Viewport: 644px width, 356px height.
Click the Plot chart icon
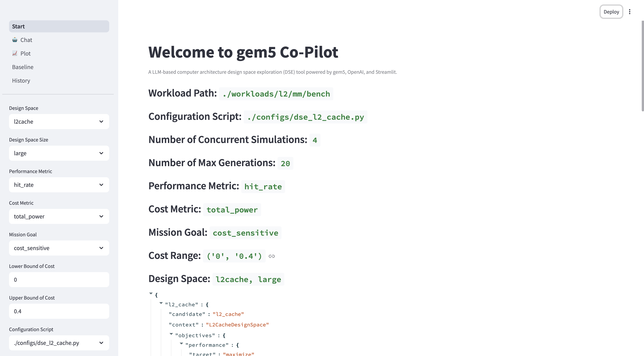pos(15,53)
